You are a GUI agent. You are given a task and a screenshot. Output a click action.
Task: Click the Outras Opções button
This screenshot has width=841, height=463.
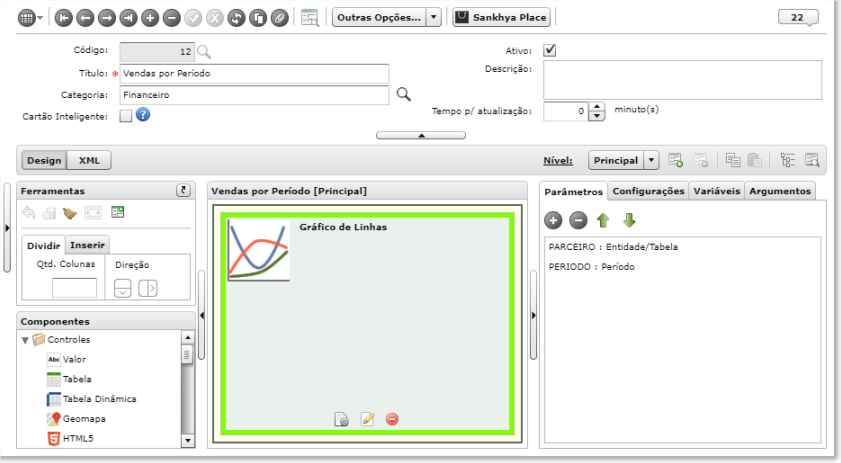379,18
